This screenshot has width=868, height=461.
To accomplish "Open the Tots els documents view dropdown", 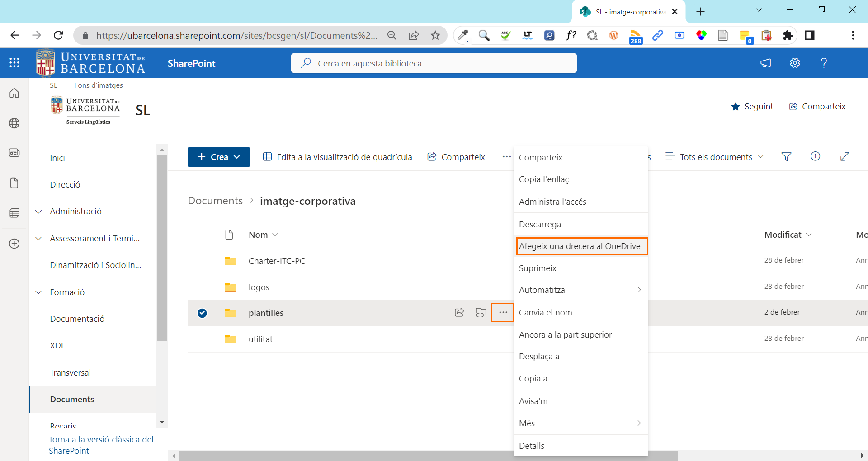I will pos(715,157).
